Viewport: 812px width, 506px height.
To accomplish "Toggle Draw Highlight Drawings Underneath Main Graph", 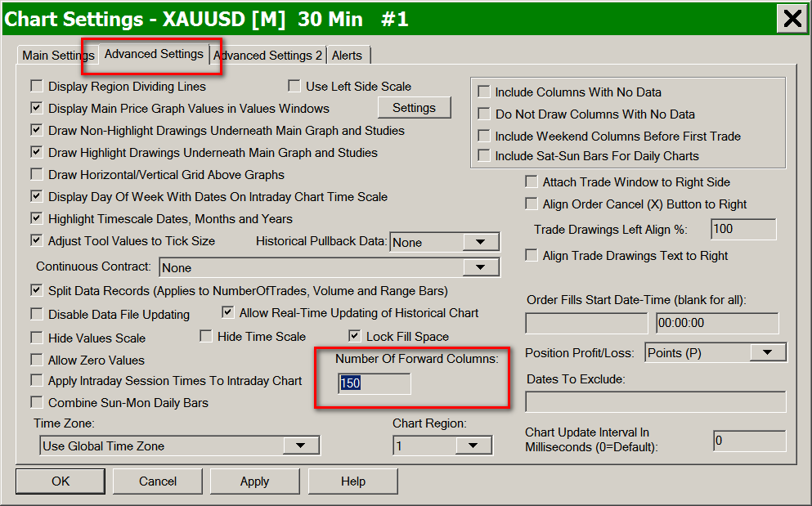I will coord(37,152).
